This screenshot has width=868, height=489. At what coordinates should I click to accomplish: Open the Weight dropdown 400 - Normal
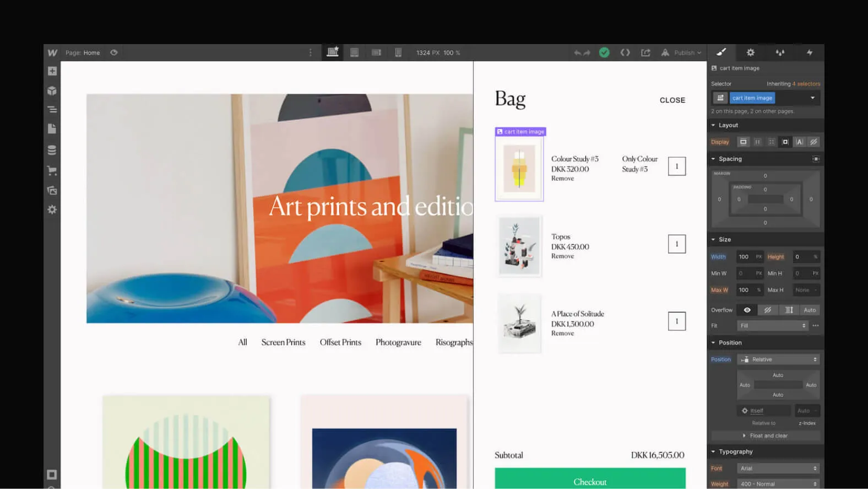coord(778,483)
